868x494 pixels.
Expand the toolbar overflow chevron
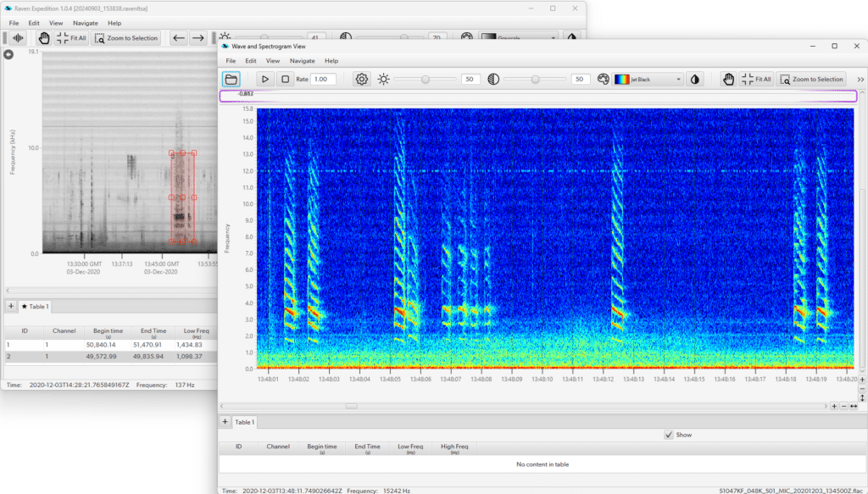[x=860, y=79]
